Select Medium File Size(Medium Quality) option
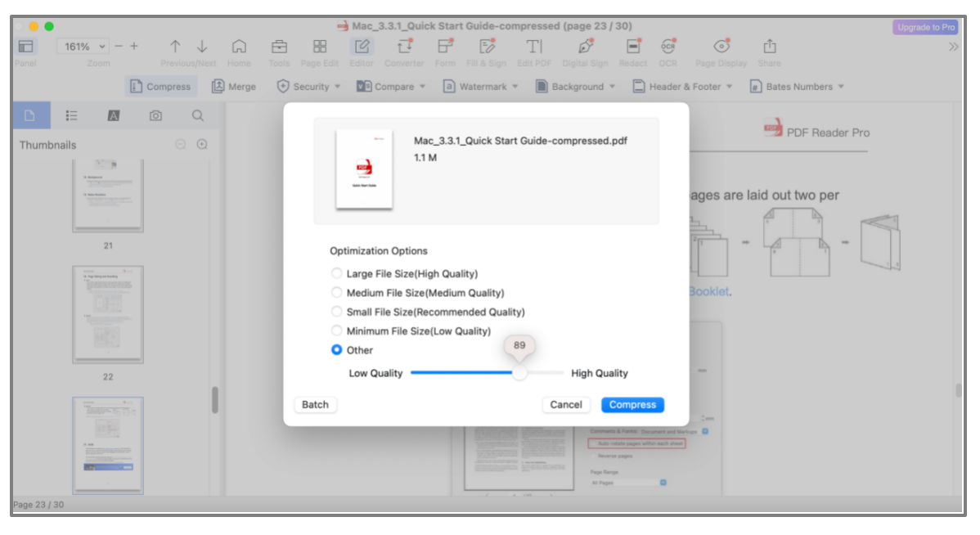 pyautogui.click(x=337, y=293)
